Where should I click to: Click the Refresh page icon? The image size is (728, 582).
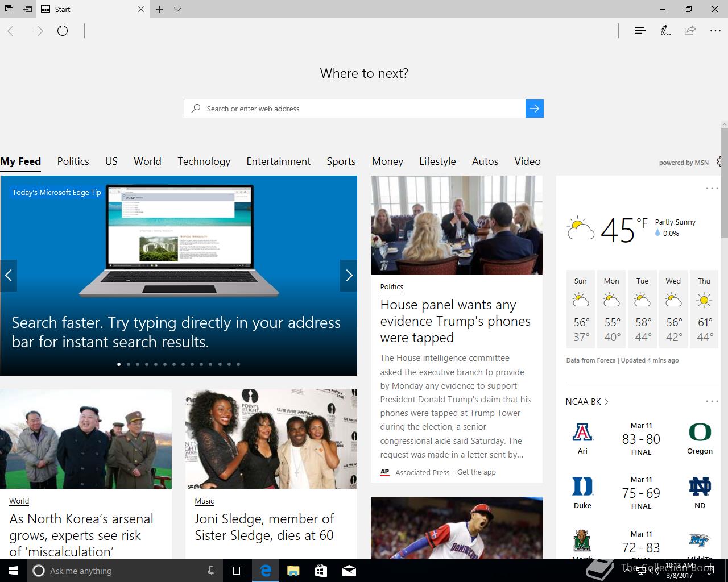[x=63, y=31]
